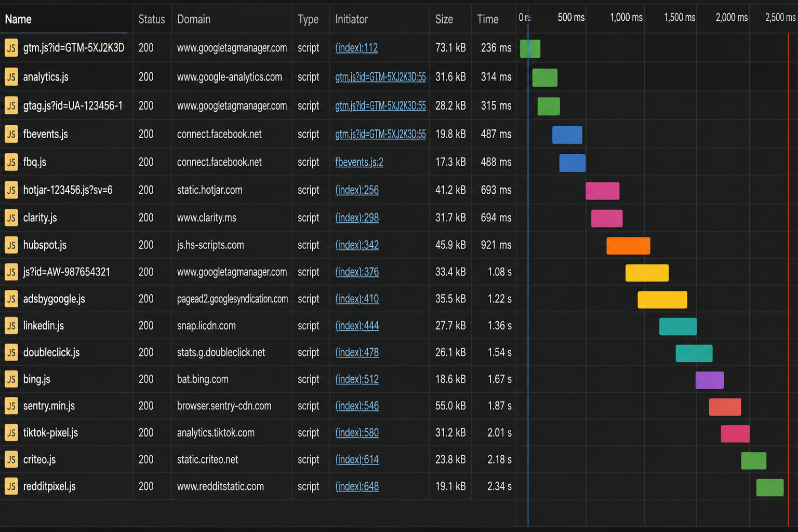Click the JS icon for hubspot.js
798x532 pixels.
tap(11, 245)
